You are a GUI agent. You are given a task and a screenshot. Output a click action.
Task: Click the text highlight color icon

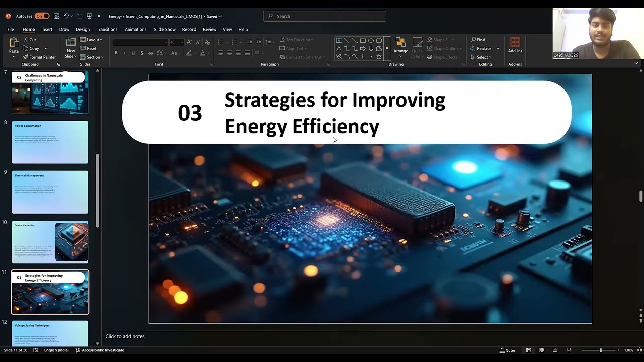pyautogui.click(x=189, y=53)
